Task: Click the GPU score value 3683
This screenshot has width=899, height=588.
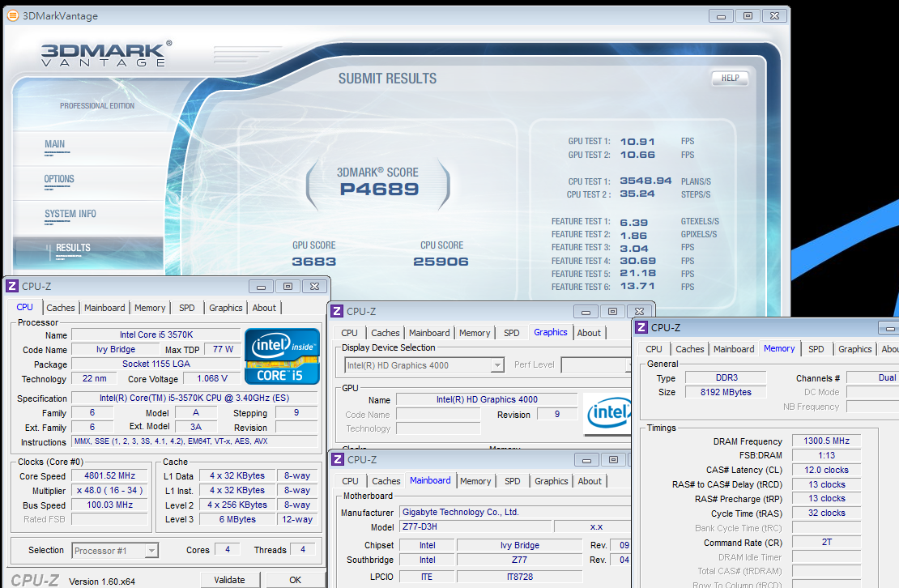Action: click(314, 262)
